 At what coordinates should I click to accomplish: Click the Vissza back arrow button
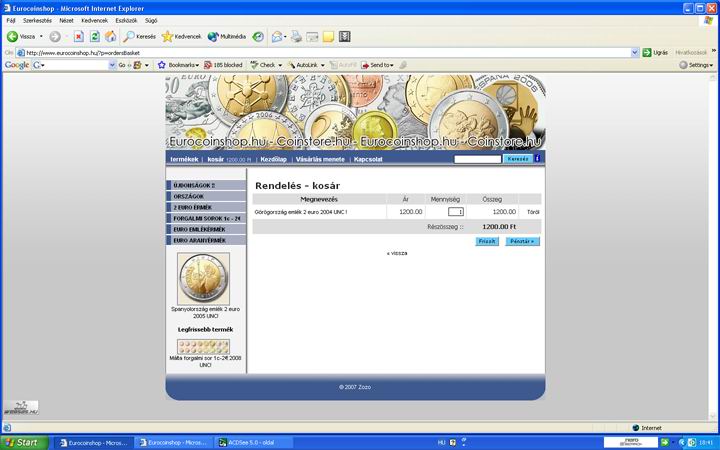tap(21, 36)
